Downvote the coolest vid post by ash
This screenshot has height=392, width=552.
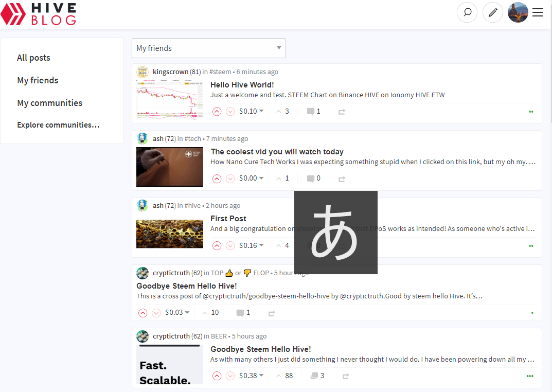point(230,179)
